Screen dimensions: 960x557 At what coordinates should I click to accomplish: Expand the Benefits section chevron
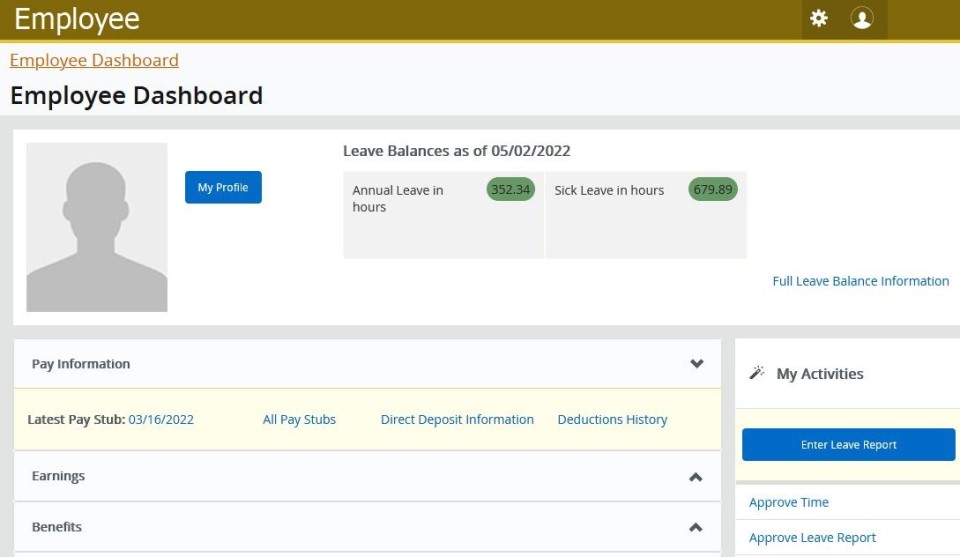696,527
